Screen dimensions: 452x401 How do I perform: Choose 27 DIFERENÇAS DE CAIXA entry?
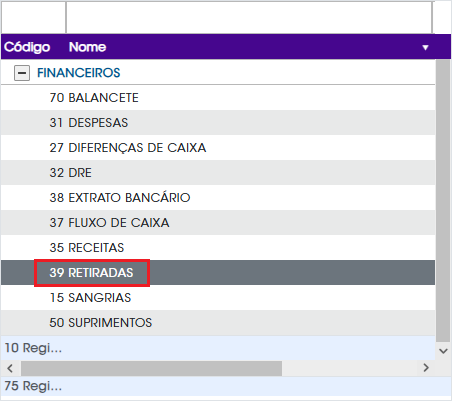(x=218, y=147)
